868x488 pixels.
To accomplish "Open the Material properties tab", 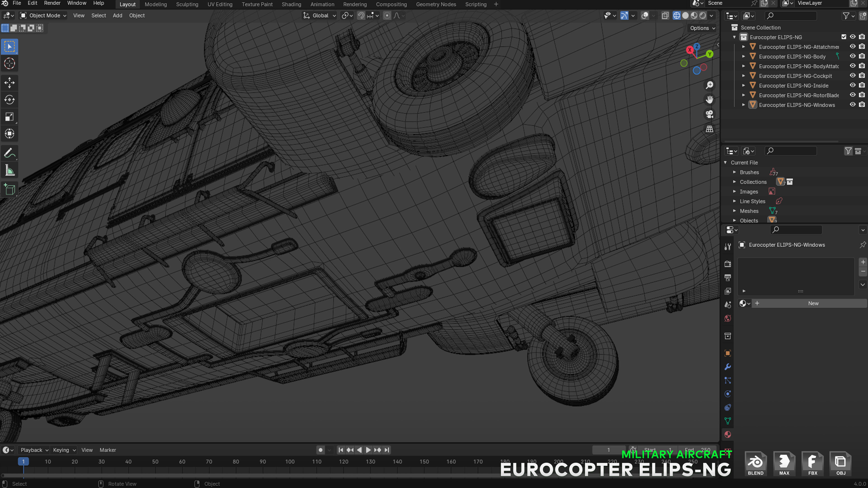I will pos(728,435).
